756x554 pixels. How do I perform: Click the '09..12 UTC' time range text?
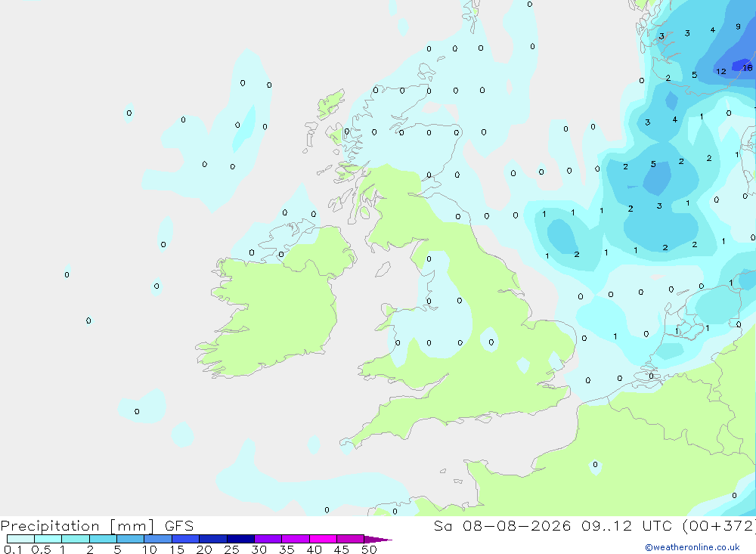[x=626, y=525]
